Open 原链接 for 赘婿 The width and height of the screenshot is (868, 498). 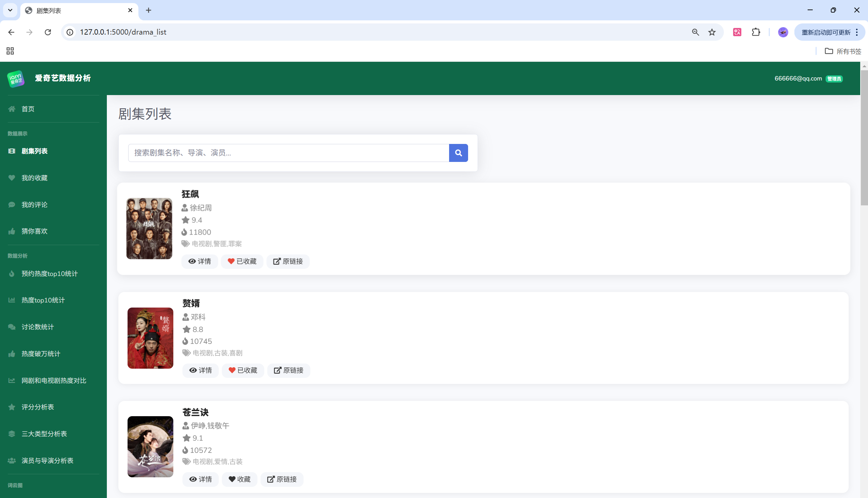[x=288, y=370]
